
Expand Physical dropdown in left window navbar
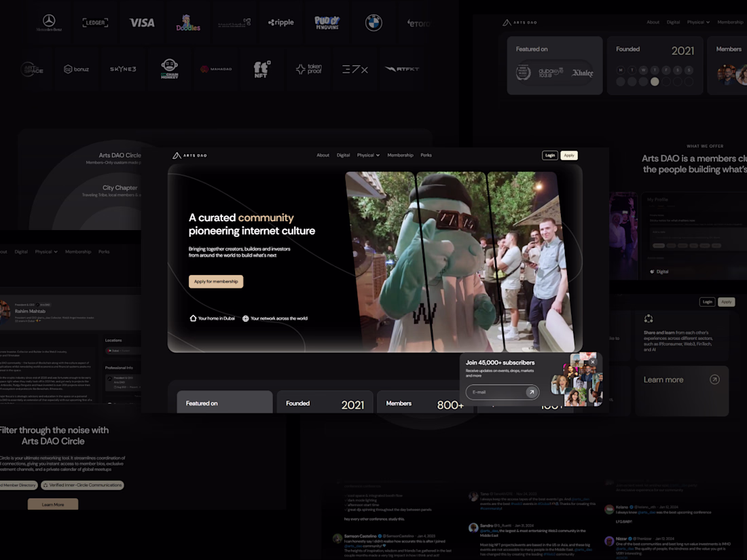pyautogui.click(x=46, y=251)
